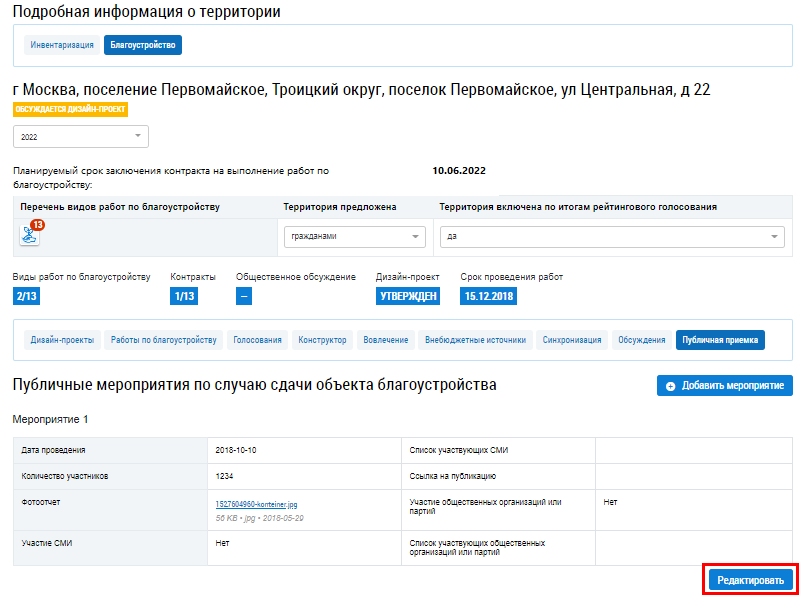Viewport: 812px width, 600px height.
Task: Switch to the Обсуждения tab
Action: point(641,340)
